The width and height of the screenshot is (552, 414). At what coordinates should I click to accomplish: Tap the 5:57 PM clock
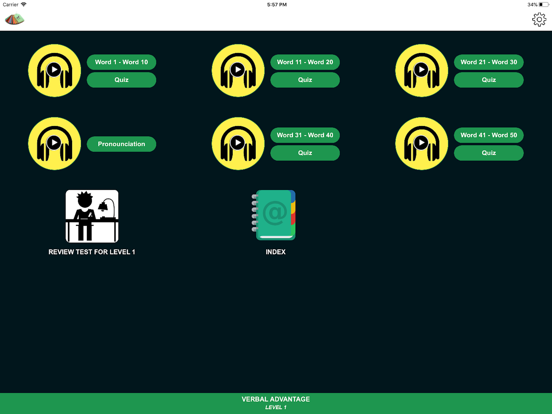coord(277,5)
